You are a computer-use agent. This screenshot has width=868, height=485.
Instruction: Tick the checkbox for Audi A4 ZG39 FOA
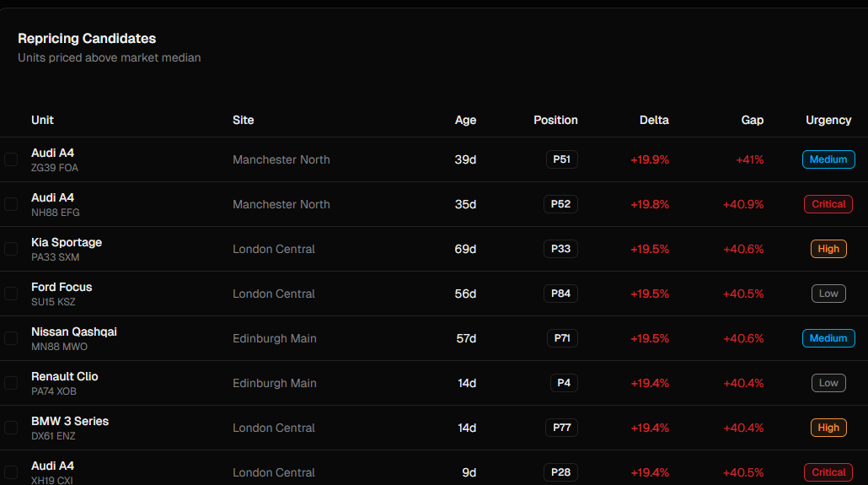11,159
